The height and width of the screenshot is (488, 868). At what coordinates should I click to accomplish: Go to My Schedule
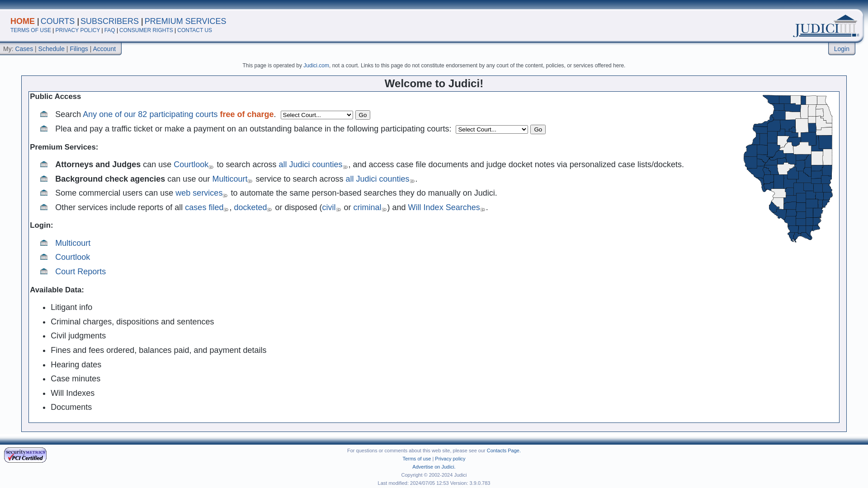(51, 49)
